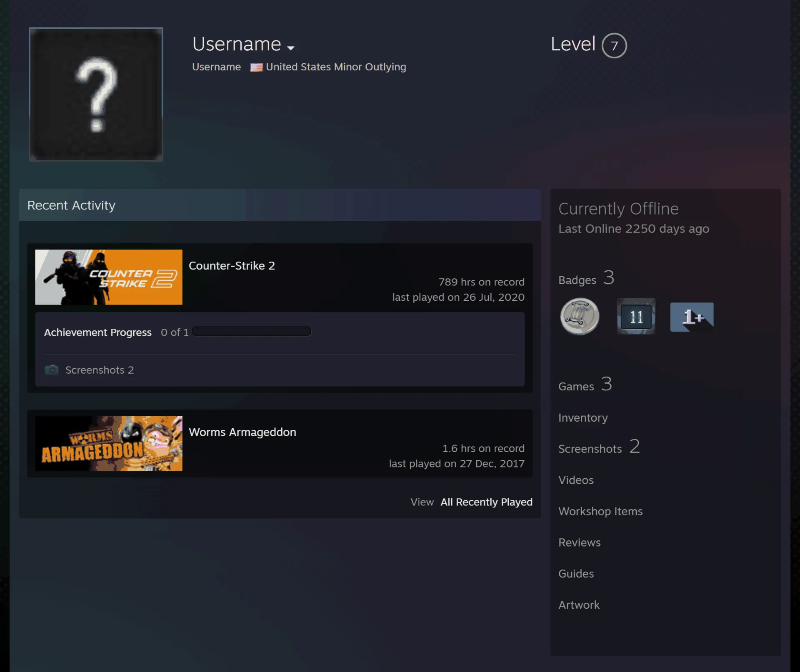Click the 'Currently Offline' status text
800x672 pixels.
point(618,209)
